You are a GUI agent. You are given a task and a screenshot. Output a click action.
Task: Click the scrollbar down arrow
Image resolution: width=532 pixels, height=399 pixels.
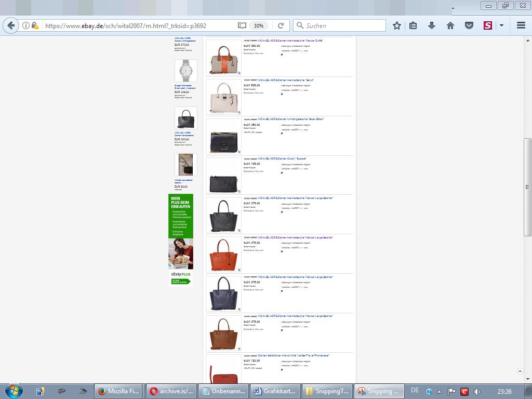tap(527, 379)
